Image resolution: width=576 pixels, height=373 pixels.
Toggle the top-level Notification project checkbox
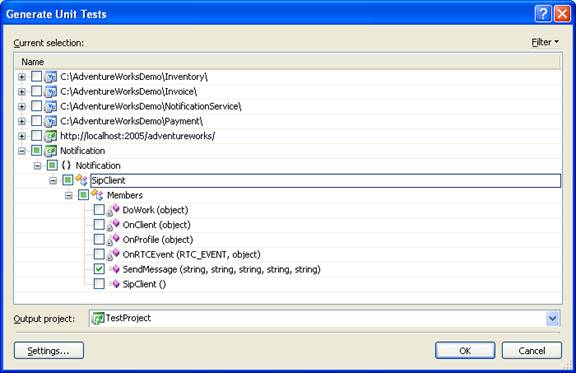point(36,151)
